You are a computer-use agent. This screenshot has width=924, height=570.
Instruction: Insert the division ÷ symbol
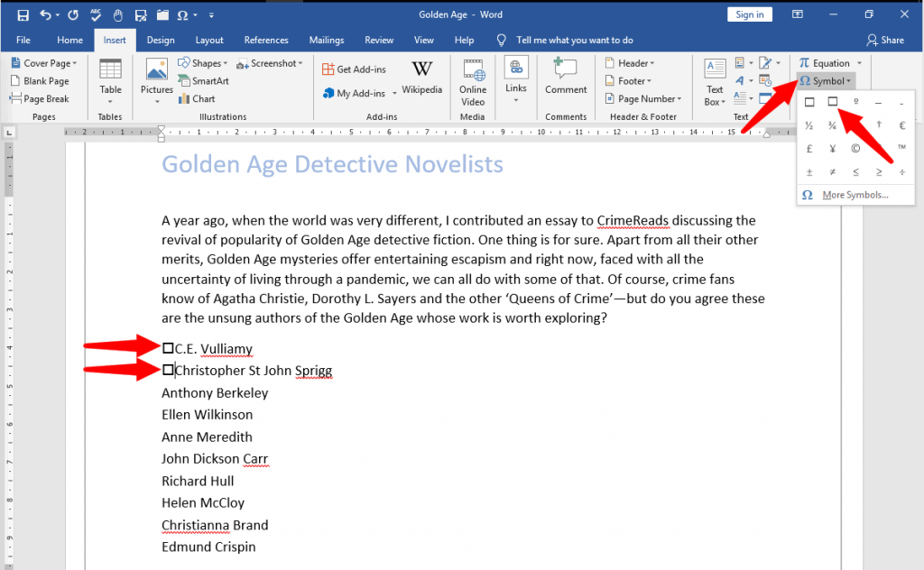point(901,172)
